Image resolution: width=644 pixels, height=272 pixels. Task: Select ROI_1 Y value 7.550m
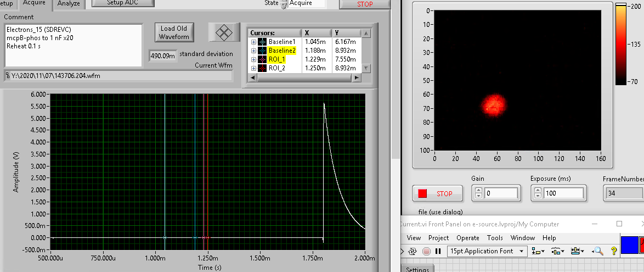(347, 59)
